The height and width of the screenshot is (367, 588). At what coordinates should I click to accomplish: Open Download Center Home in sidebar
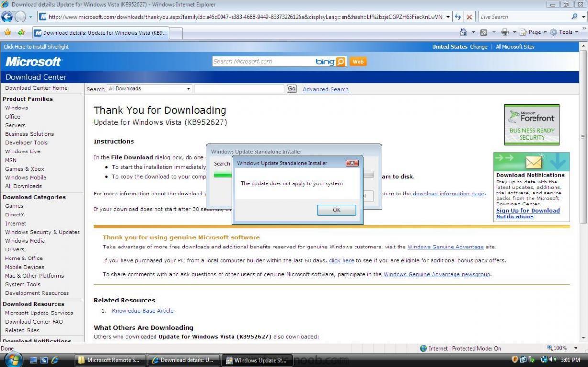(36, 88)
